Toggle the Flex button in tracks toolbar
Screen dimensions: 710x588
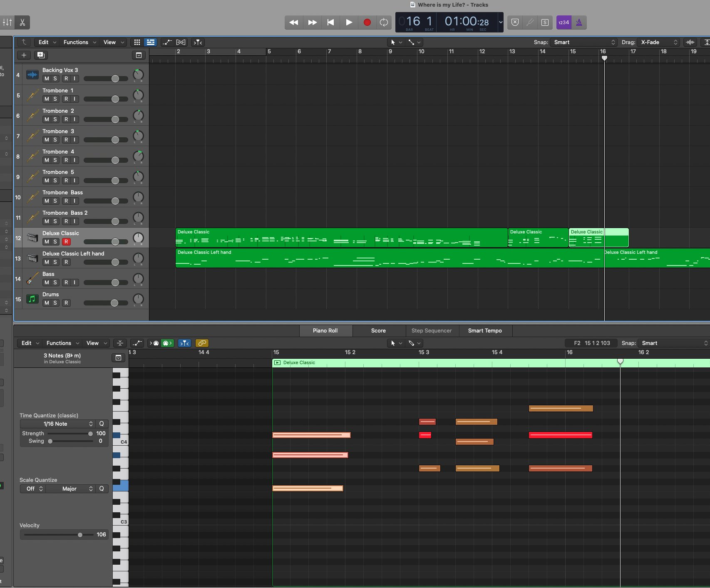[181, 42]
